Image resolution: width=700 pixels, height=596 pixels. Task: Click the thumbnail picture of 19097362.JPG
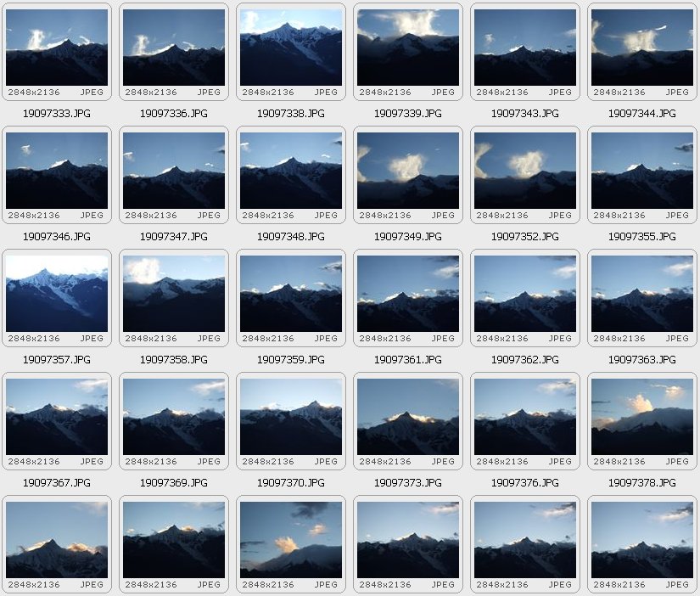[x=525, y=294]
